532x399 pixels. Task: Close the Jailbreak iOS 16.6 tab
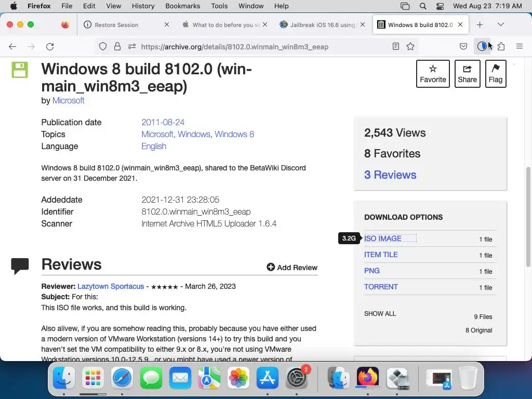(363, 24)
